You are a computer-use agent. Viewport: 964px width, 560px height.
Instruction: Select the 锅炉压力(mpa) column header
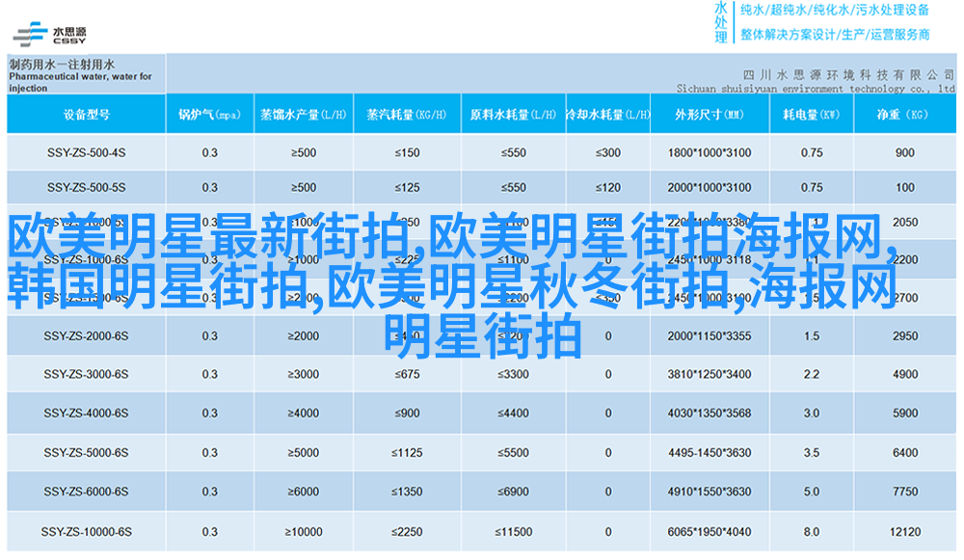click(209, 115)
